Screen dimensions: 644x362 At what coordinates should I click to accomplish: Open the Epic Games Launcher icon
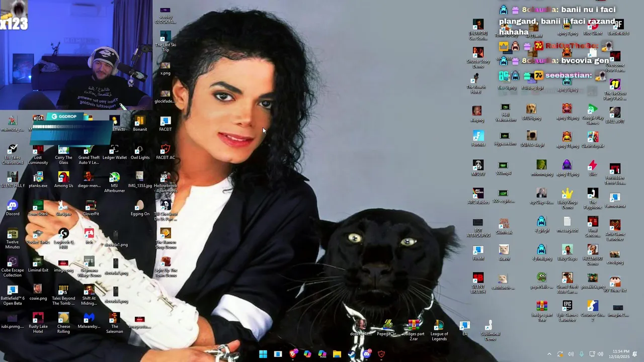pyautogui.click(x=567, y=311)
